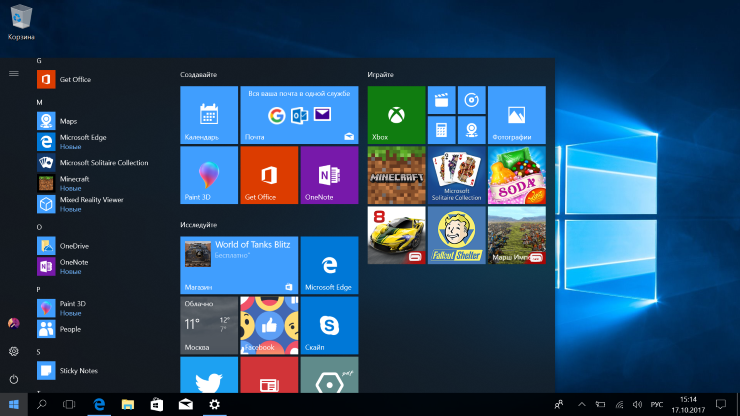Image resolution: width=740 pixels, height=416 pixels.
Task: Open the Minecraft game tile
Action: [396, 175]
